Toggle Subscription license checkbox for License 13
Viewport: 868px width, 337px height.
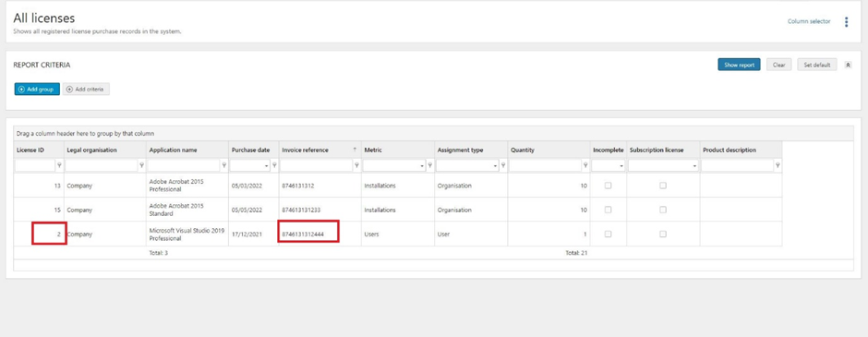[663, 186]
